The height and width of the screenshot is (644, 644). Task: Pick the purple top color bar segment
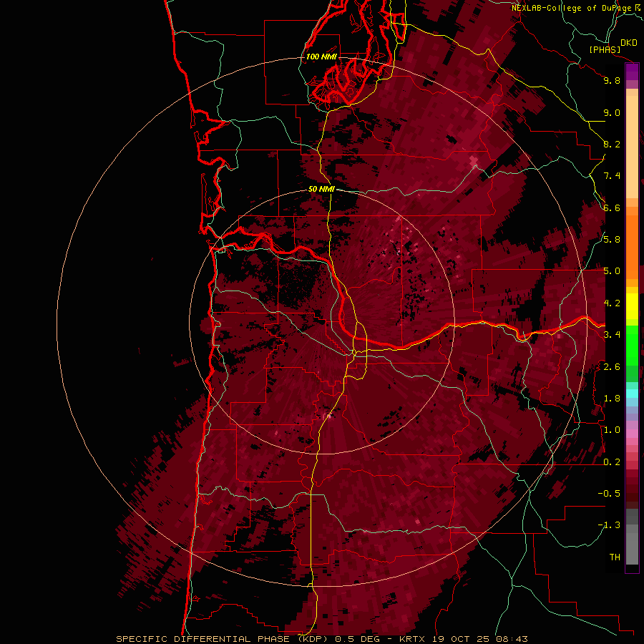click(x=632, y=72)
